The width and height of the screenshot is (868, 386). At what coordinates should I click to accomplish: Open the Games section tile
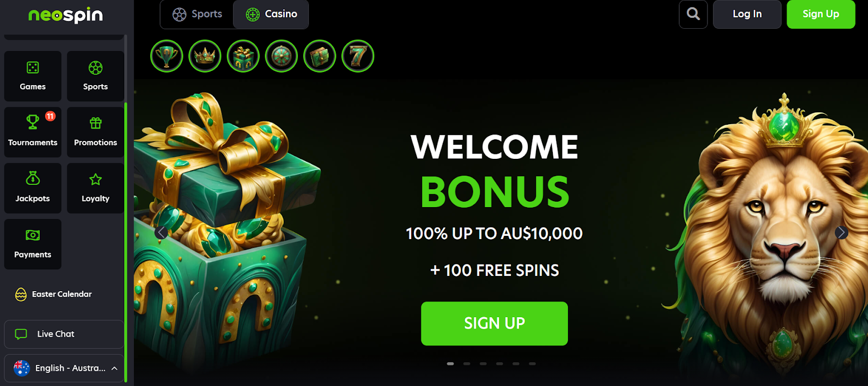click(x=33, y=76)
